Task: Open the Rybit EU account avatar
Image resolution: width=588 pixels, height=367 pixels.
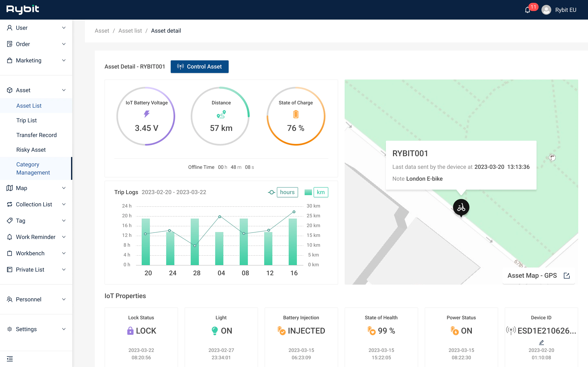Action: 546,10
